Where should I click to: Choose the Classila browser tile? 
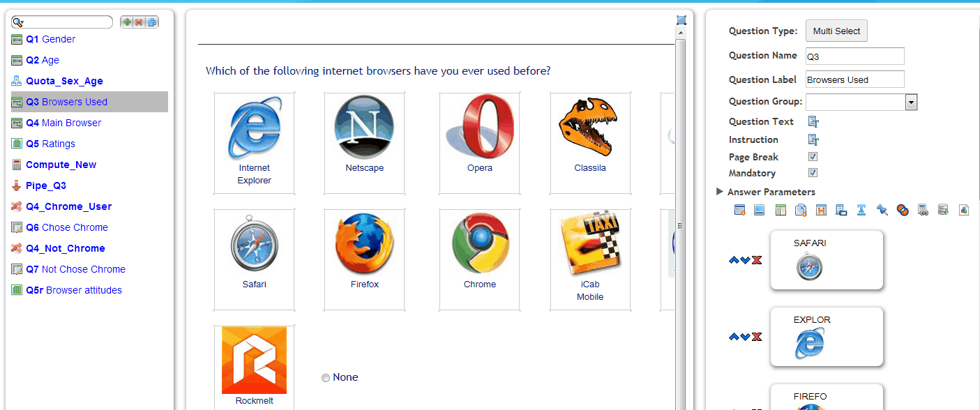[590, 143]
